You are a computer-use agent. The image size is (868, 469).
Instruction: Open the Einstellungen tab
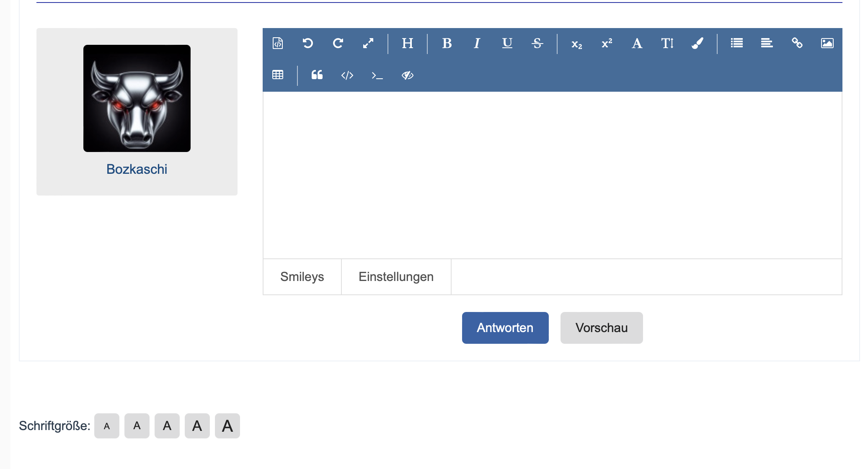[x=396, y=277]
